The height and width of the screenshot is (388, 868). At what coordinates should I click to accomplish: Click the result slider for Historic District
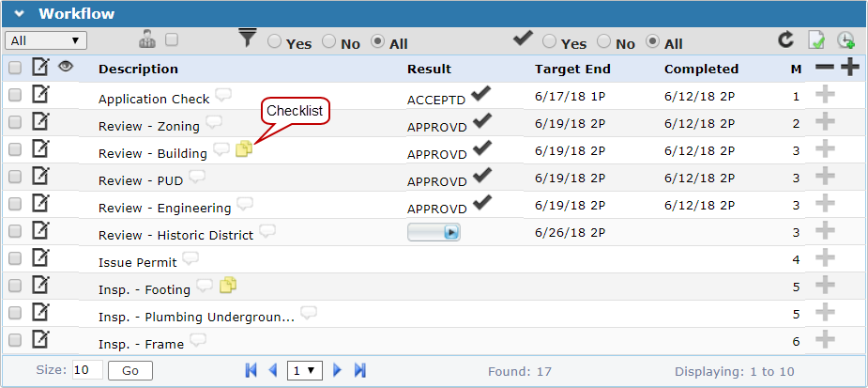coord(434,232)
